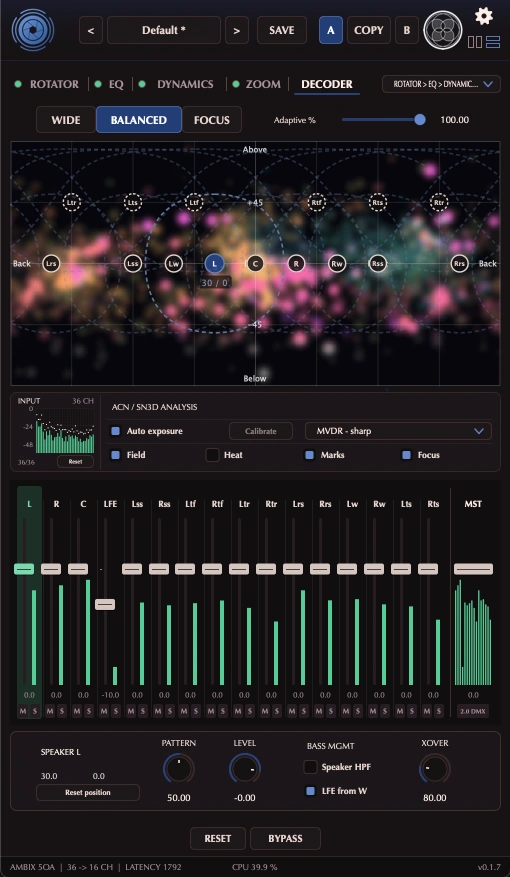Go to next preset with right arrow
Screen dimensions: 510x877
click(237, 30)
